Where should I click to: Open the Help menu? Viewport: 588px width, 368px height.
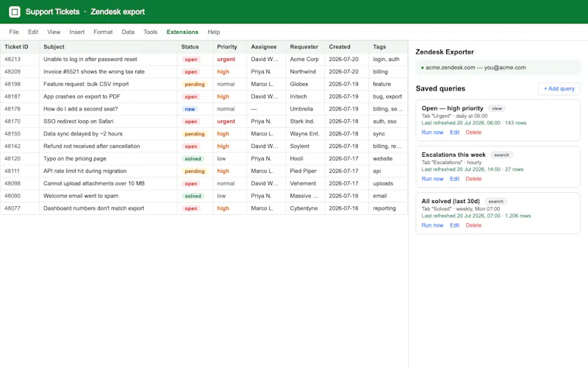point(214,32)
